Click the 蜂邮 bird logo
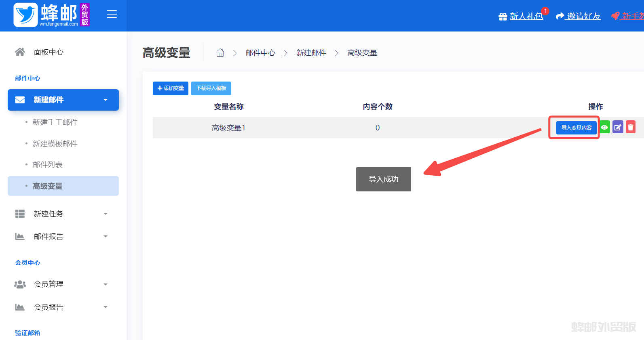This screenshot has width=644, height=340. click(x=26, y=15)
